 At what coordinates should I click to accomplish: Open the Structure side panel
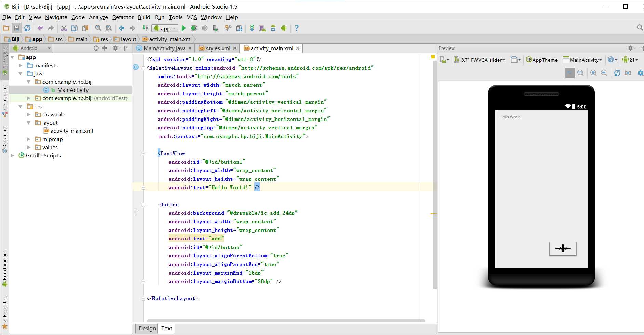(5, 101)
